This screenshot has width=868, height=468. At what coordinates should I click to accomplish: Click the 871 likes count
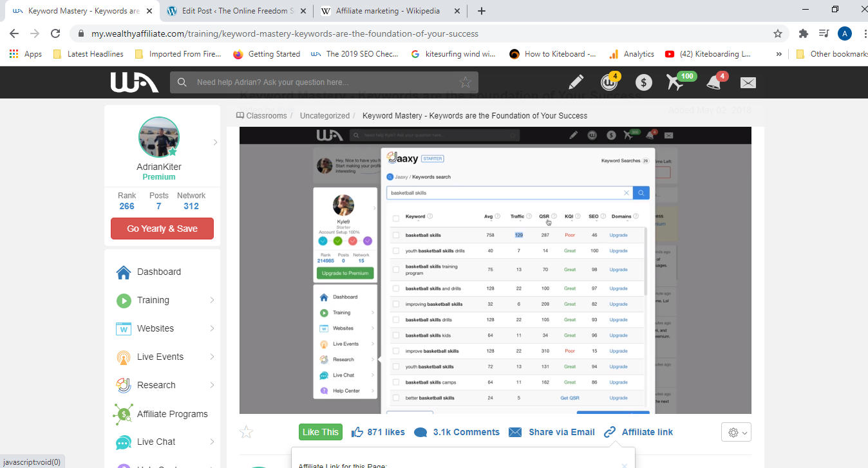click(386, 432)
